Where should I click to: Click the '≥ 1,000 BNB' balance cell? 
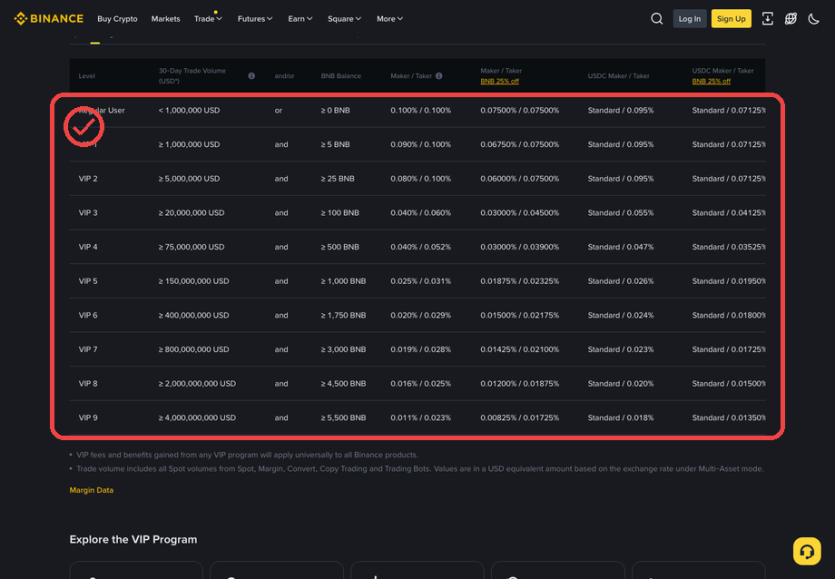click(x=343, y=281)
